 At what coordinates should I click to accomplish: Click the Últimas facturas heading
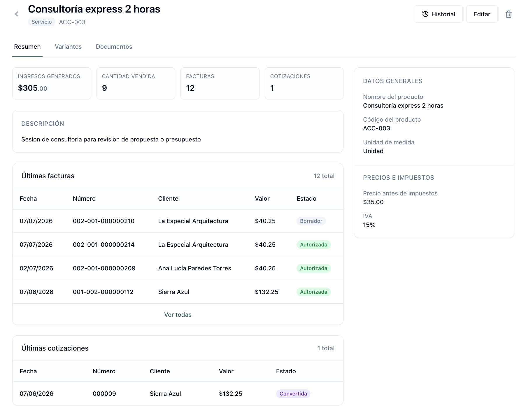pos(48,176)
